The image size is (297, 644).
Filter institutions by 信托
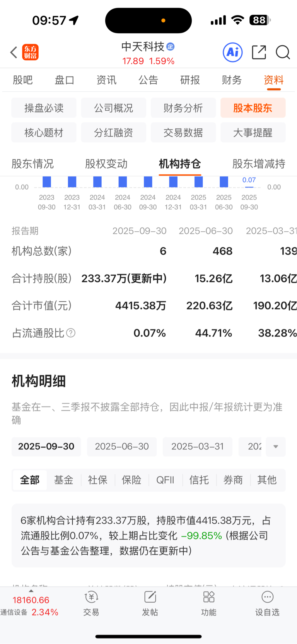click(x=199, y=480)
